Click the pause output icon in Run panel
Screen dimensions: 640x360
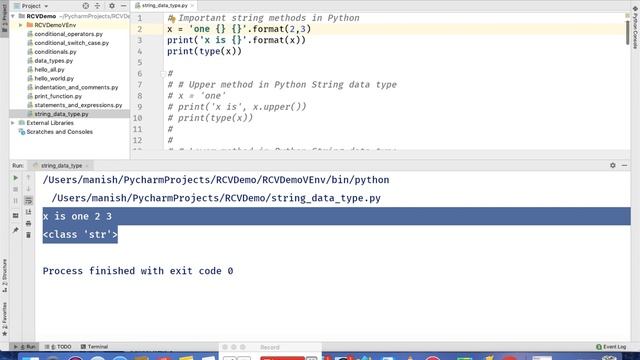pos(16,201)
